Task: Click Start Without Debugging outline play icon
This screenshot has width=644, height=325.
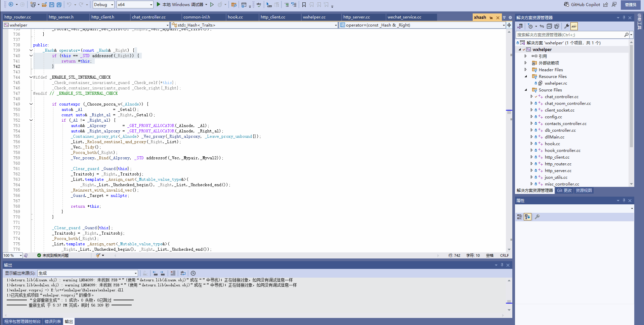Action: [212, 4]
